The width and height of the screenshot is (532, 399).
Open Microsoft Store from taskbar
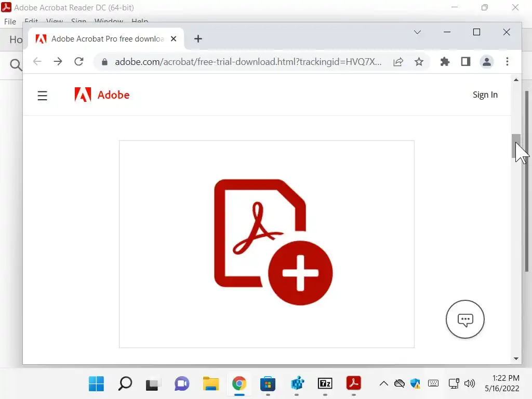[x=268, y=384]
